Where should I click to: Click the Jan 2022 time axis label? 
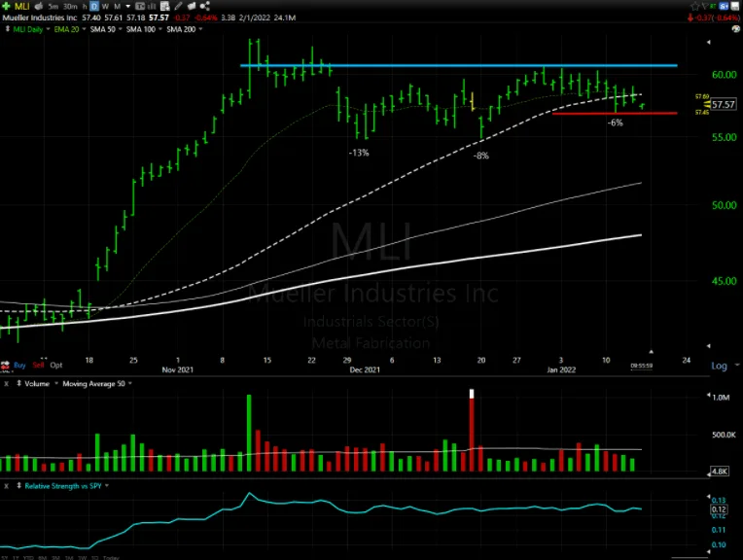(561, 369)
